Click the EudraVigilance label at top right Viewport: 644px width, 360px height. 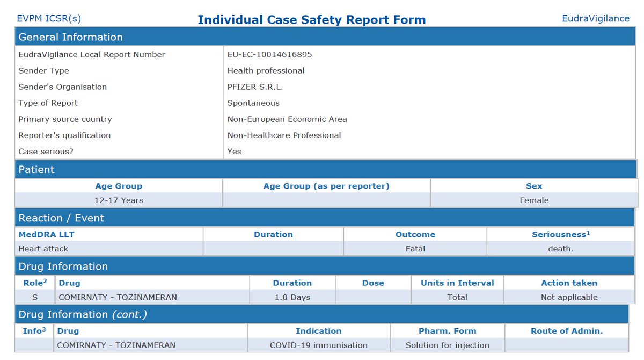point(596,18)
